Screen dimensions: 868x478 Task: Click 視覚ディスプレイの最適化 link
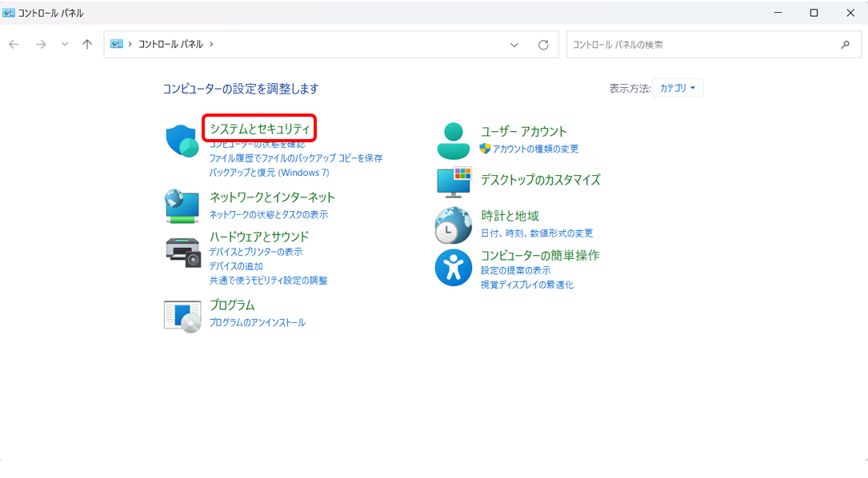527,285
